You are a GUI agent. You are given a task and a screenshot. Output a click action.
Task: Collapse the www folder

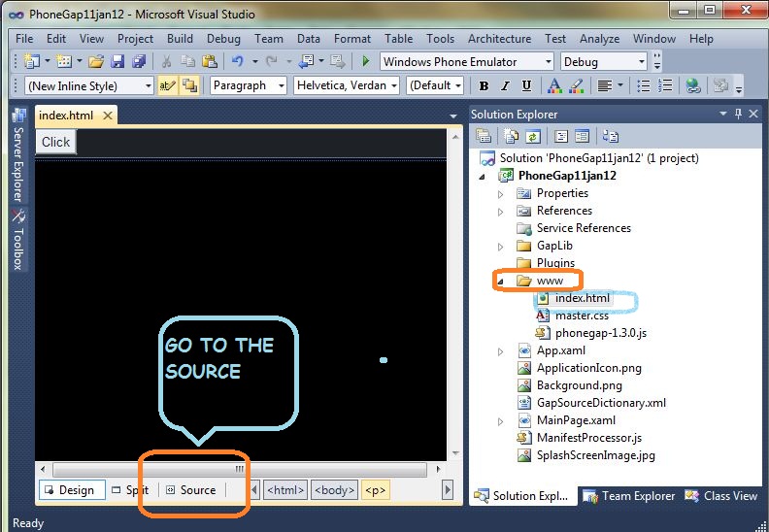pos(501,282)
